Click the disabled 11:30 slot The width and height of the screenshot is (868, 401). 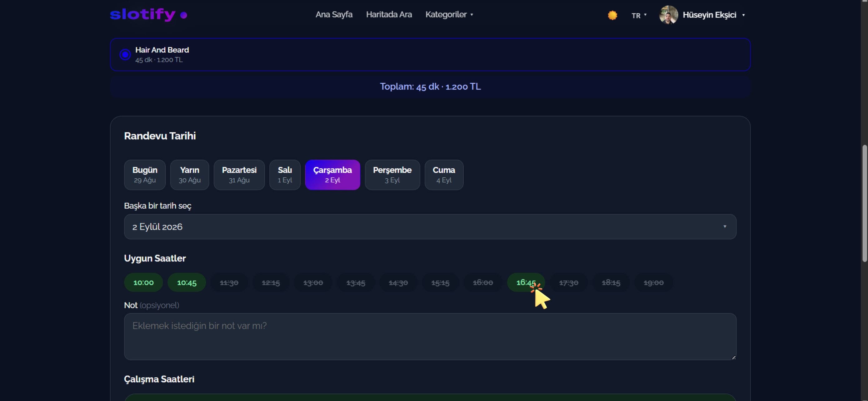click(x=229, y=283)
